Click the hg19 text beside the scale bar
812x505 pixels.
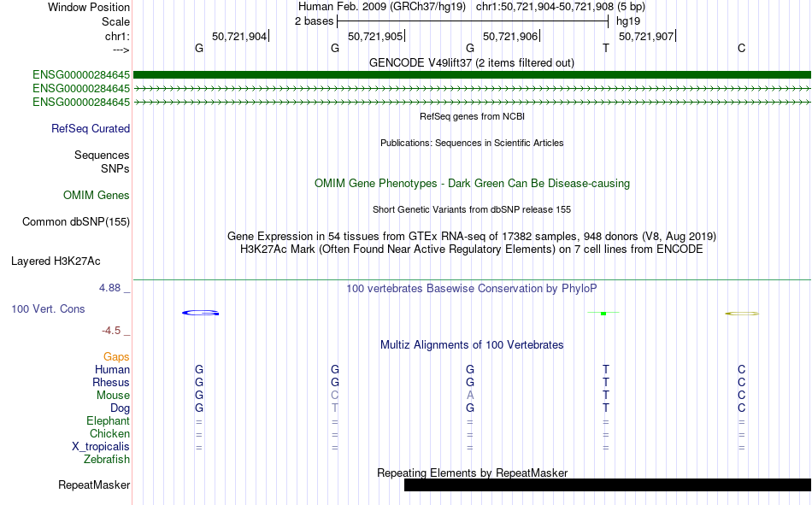tap(628, 21)
